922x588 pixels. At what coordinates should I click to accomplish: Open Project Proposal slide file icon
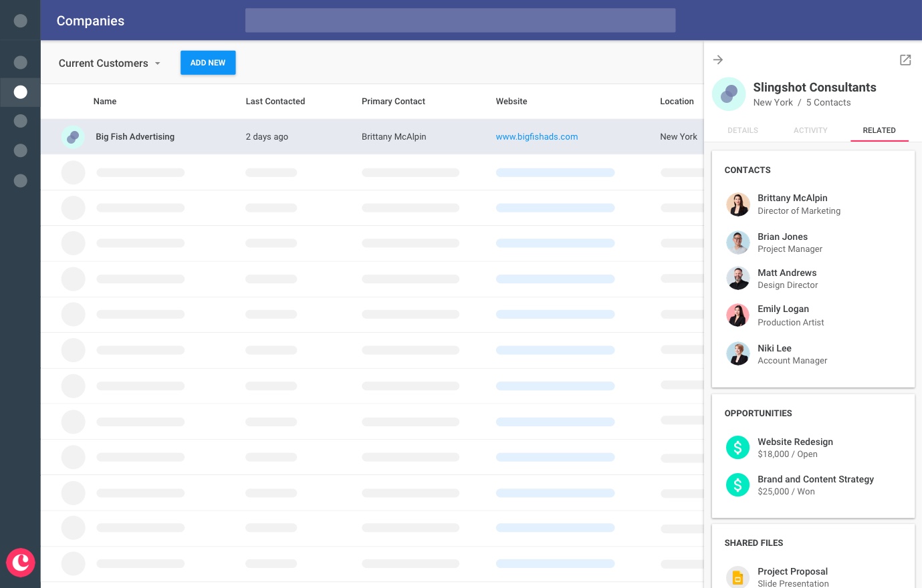point(737,577)
